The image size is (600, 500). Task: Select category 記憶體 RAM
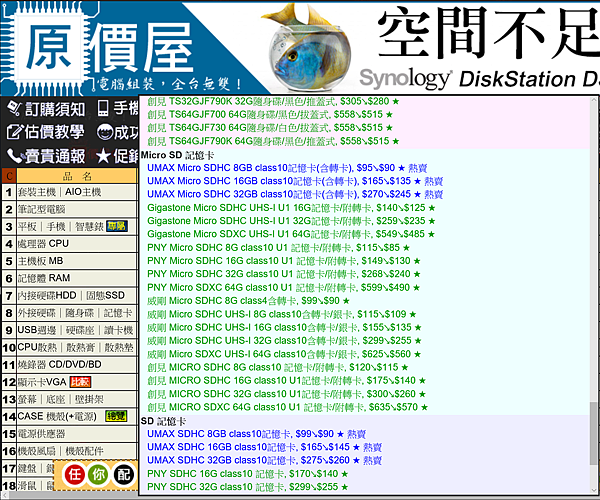[x=77, y=278]
